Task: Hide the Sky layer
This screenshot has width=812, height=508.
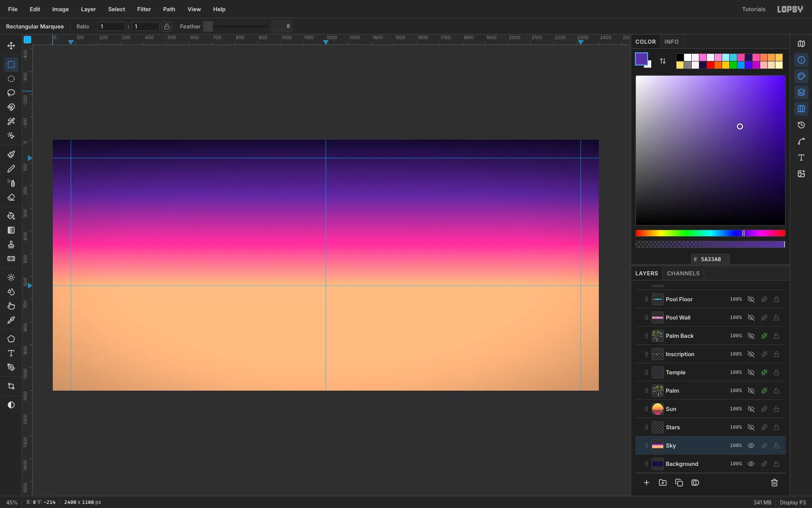Action: coord(751,446)
